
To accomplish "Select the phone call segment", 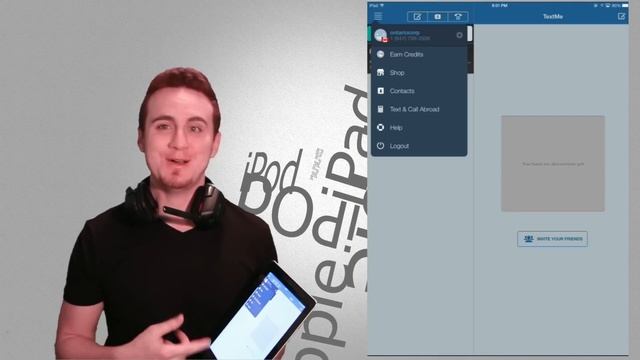I will click(458, 17).
